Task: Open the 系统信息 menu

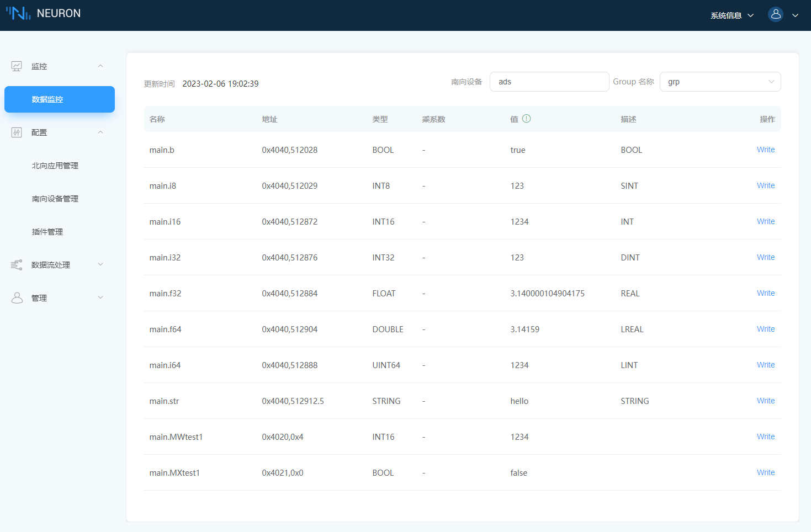Action: (727, 15)
